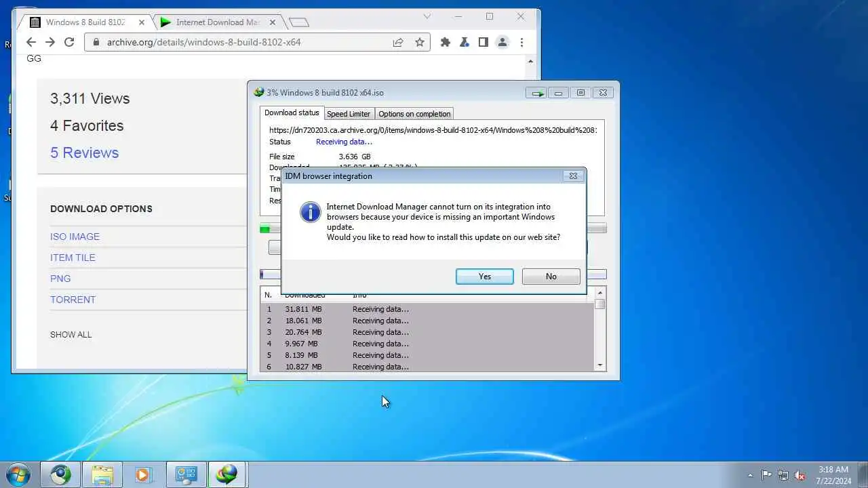868x488 pixels.
Task: Click the ITEM TILE download option
Action: (x=73, y=258)
